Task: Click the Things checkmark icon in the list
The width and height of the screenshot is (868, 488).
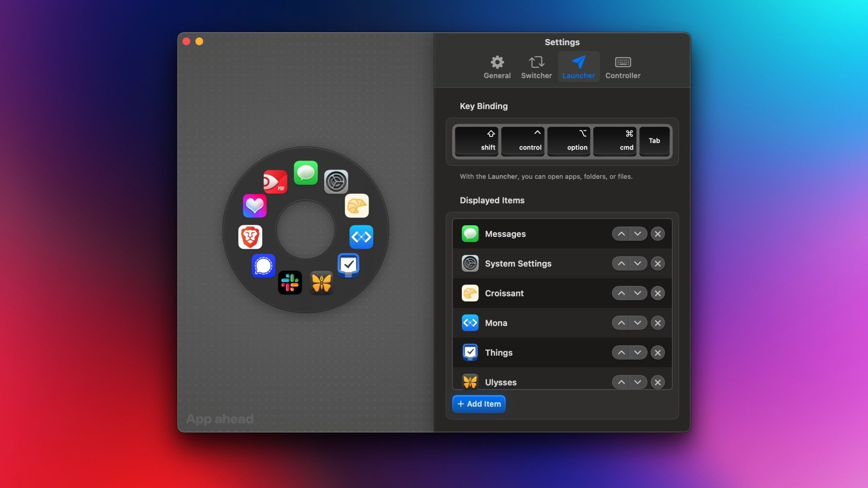Action: pyautogui.click(x=470, y=352)
